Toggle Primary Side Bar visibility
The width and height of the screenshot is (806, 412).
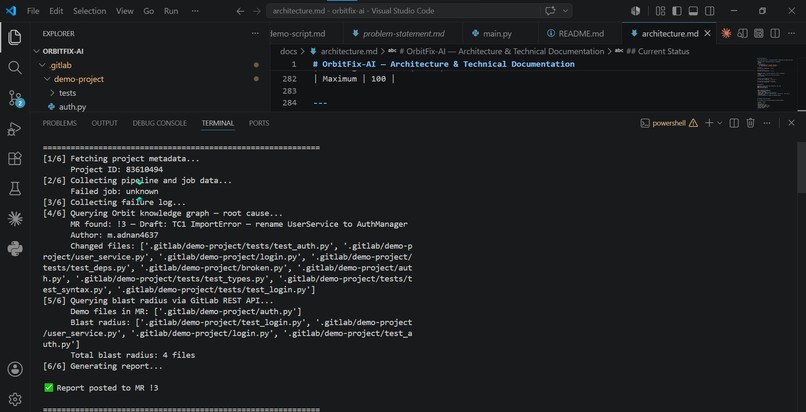point(676,11)
